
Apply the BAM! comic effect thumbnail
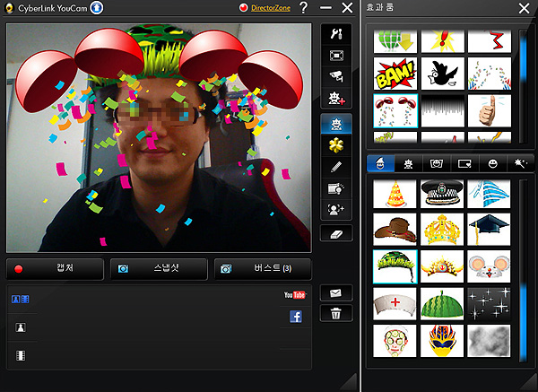tap(395, 74)
